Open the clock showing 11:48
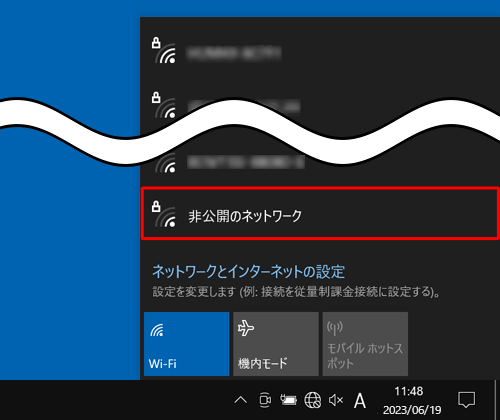The height and width of the screenshot is (420, 500). (x=411, y=400)
